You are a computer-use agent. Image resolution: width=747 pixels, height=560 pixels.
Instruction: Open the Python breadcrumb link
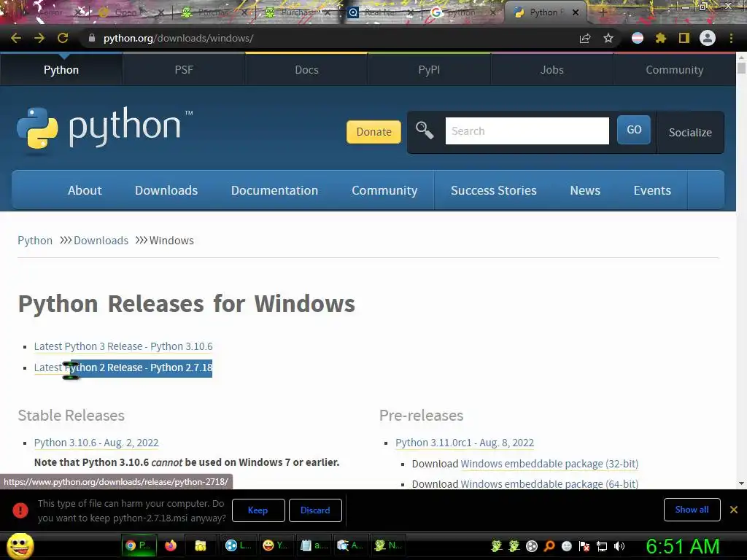click(x=35, y=241)
